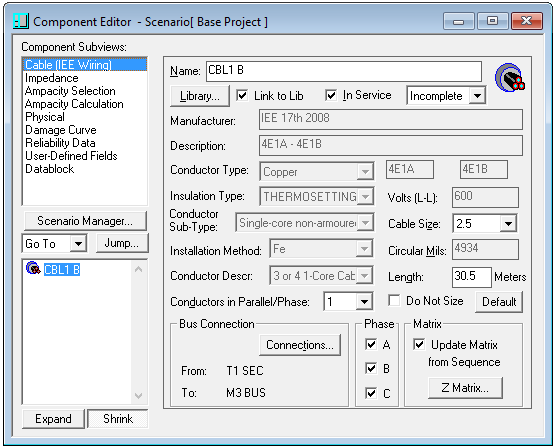Open the Go To dropdown
Screen dimensions: 553x446
pyautogui.click(x=78, y=244)
